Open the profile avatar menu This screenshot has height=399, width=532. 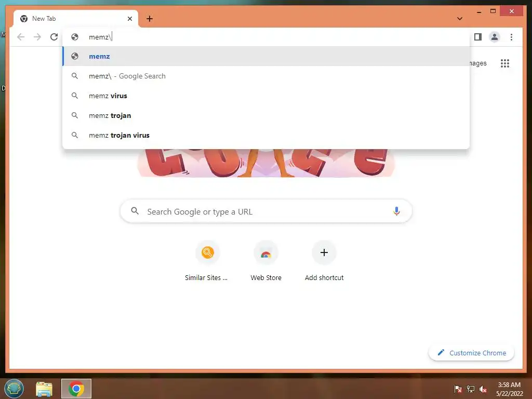pos(495,37)
